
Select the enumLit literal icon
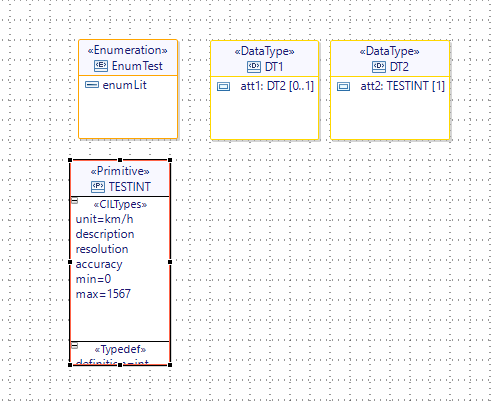(x=92, y=85)
